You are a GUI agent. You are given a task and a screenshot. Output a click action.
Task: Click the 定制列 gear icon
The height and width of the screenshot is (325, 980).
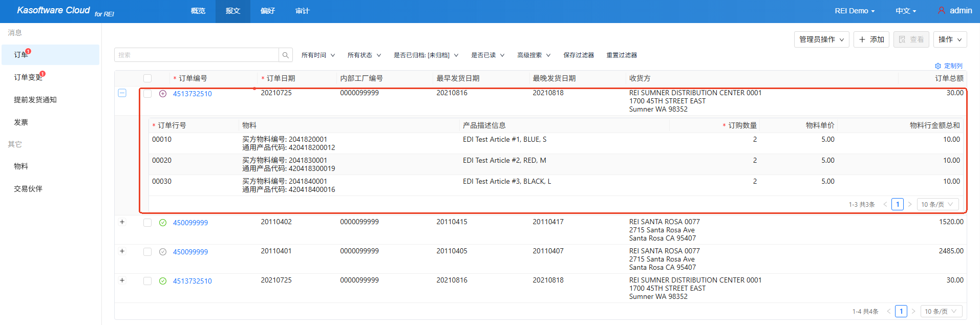[938, 66]
